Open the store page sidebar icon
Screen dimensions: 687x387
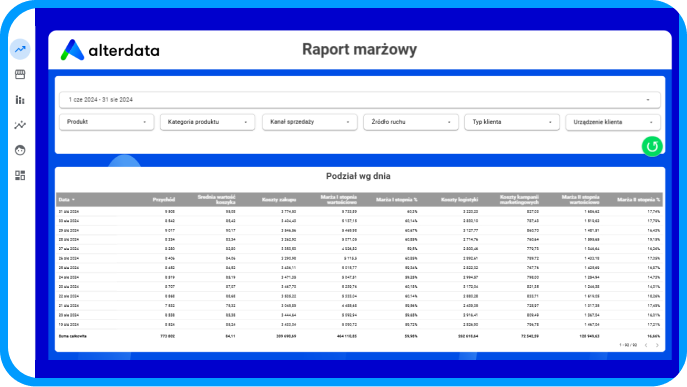pos(20,74)
